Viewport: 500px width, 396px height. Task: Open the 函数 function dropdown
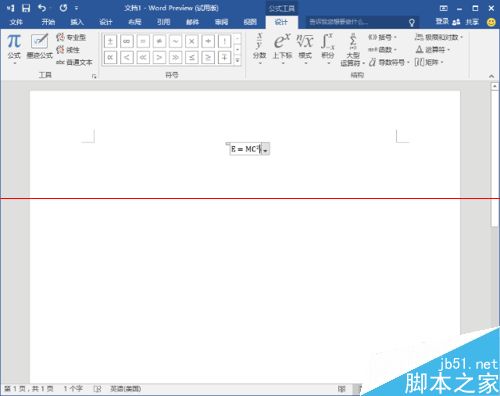[382, 50]
